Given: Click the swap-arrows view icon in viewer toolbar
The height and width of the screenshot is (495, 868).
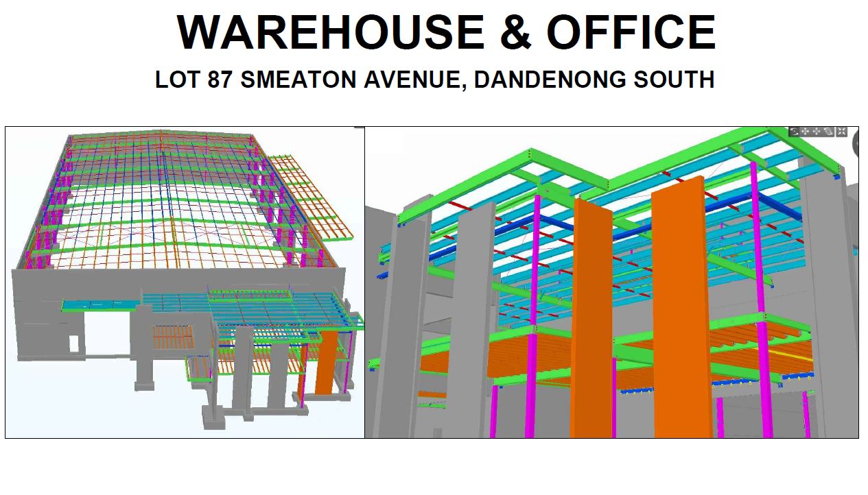Looking at the screenshot, I should click(x=794, y=132).
